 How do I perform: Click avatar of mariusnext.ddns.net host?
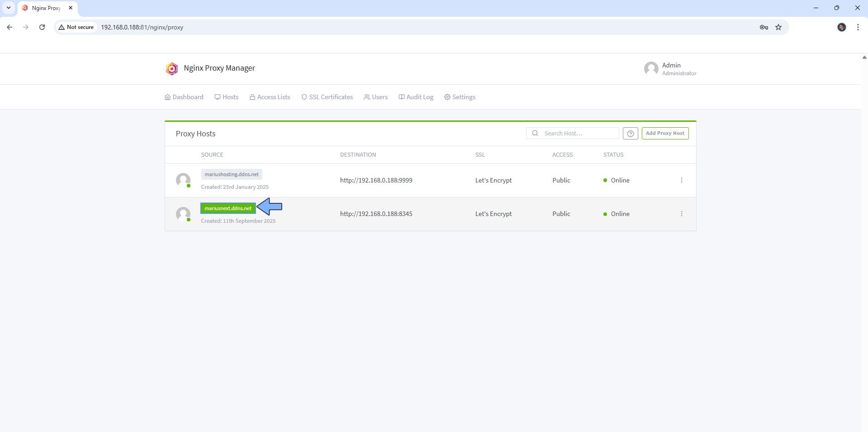[183, 214]
